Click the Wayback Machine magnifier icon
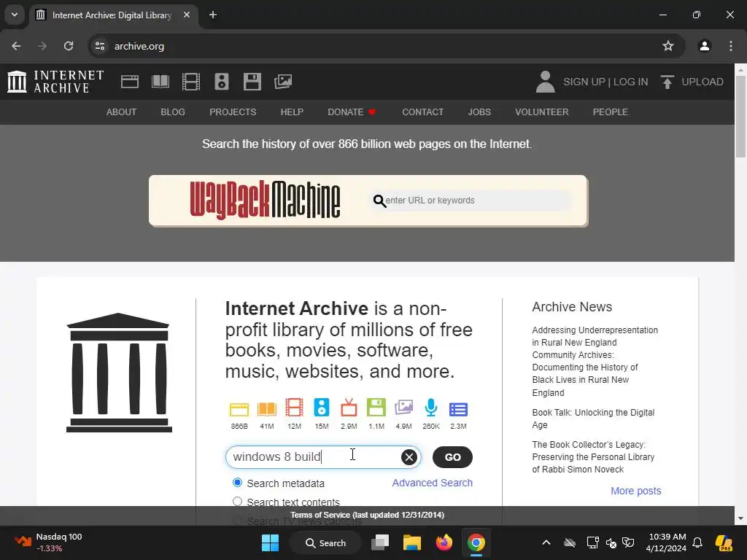 (379, 201)
